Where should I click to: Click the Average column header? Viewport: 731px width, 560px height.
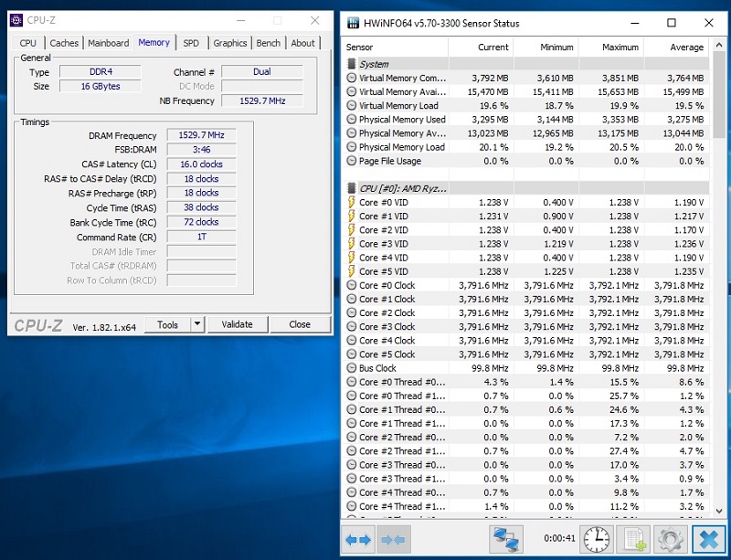coord(676,48)
